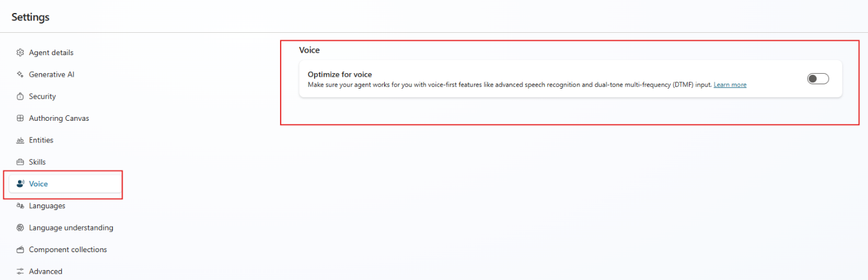Click the Languages translate icon
The image size is (868, 280).
point(20,206)
